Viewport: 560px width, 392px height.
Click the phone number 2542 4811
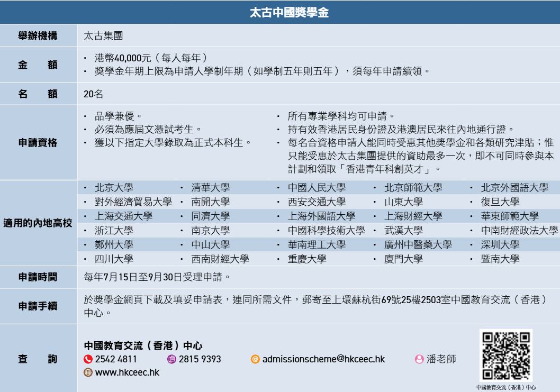click(x=116, y=359)
